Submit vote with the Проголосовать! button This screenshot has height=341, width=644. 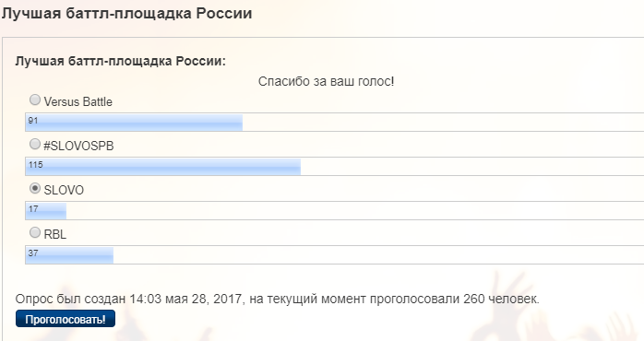point(66,319)
